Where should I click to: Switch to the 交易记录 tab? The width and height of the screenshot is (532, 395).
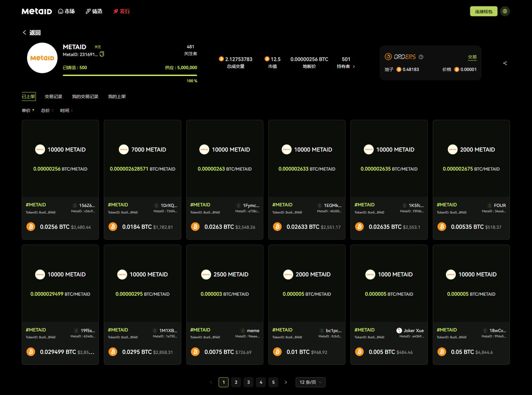[53, 96]
